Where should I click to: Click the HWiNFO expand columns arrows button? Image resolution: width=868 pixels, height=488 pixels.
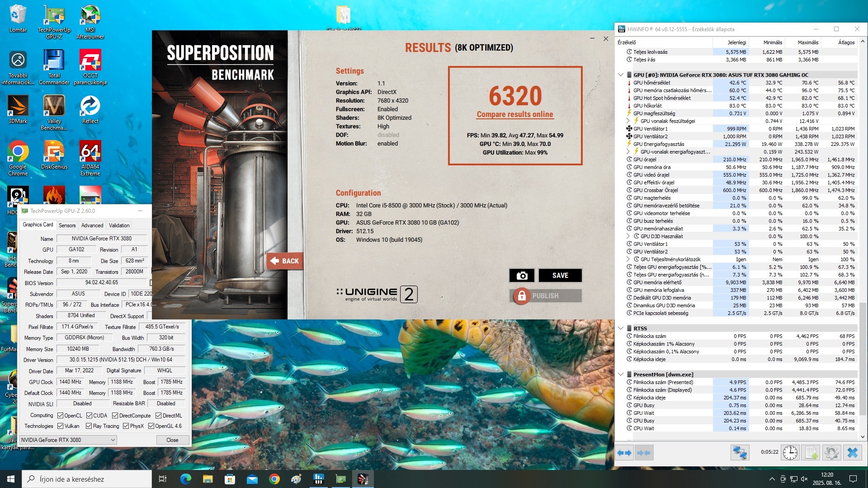point(624,452)
